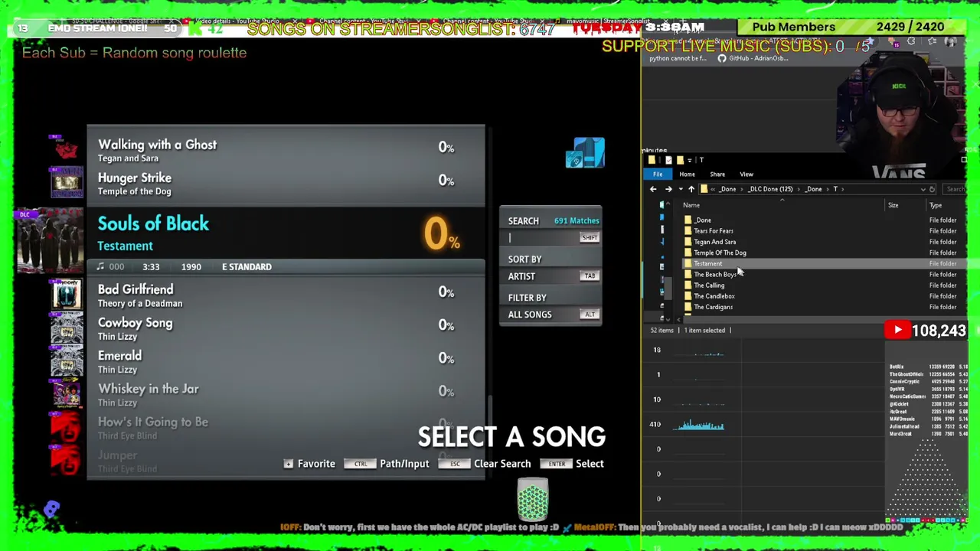The width and height of the screenshot is (980, 551).
Task: Refresh the Explorer address bar
Action: (932, 189)
